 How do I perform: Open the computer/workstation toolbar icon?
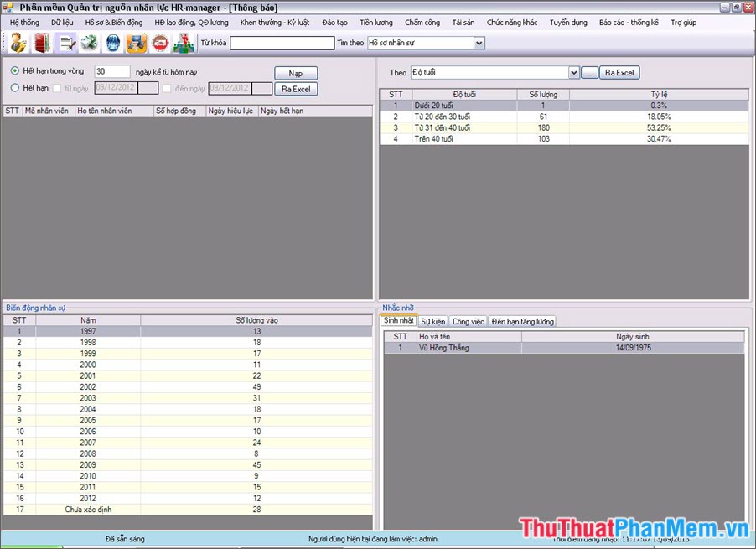pos(135,42)
